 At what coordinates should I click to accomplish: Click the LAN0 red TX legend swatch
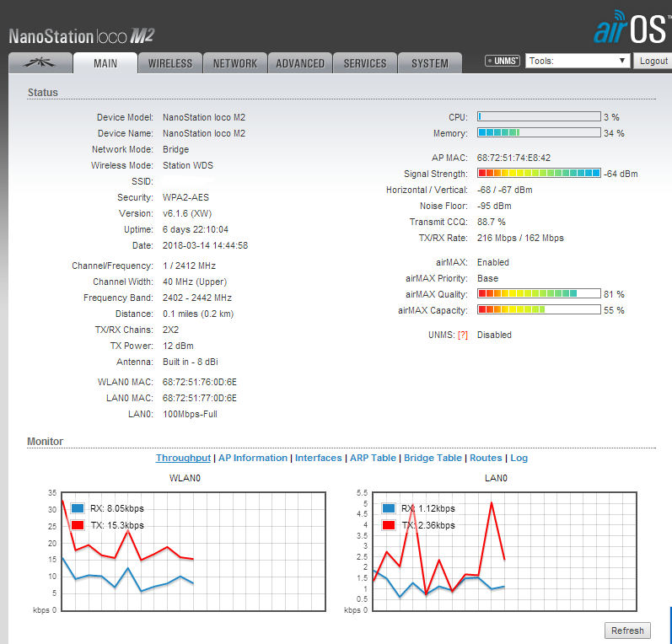pos(389,525)
